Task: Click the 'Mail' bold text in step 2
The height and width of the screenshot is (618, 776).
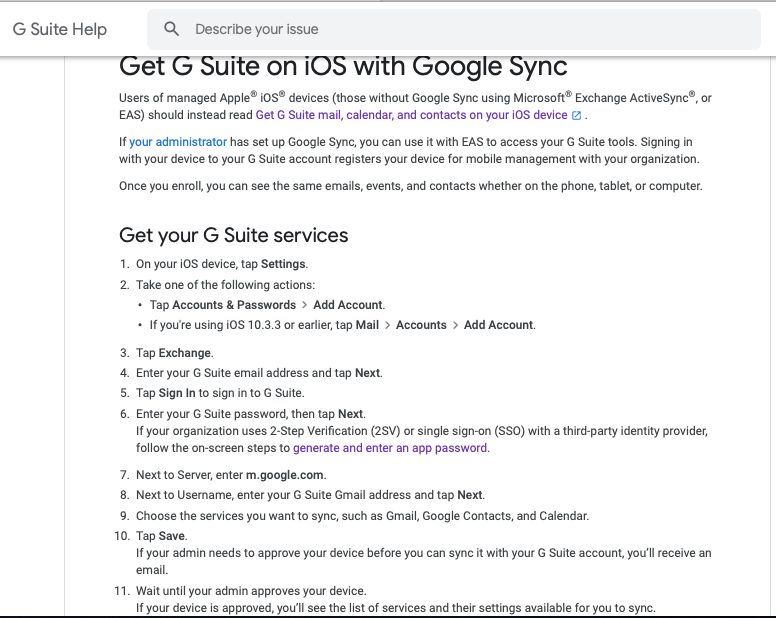Action: click(367, 325)
